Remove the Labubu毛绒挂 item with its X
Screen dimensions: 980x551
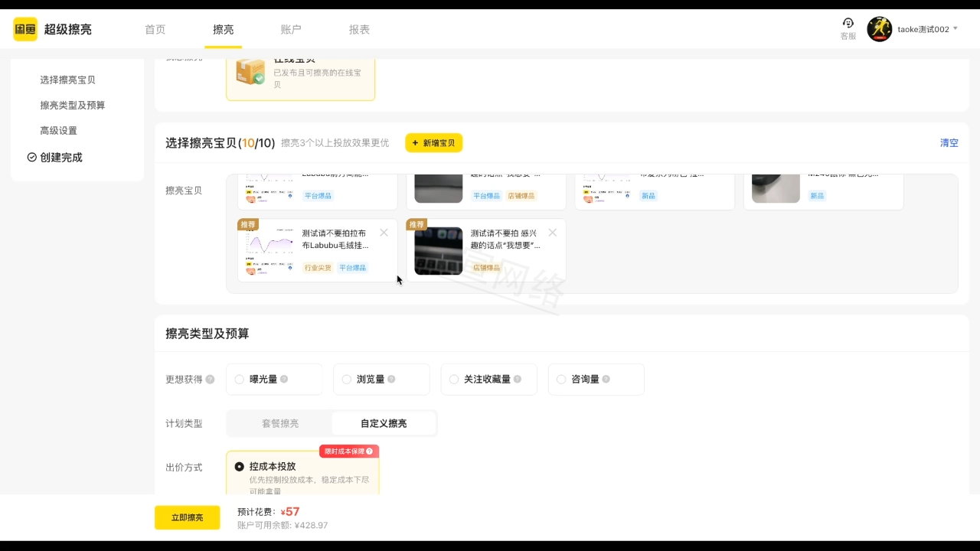(x=384, y=233)
